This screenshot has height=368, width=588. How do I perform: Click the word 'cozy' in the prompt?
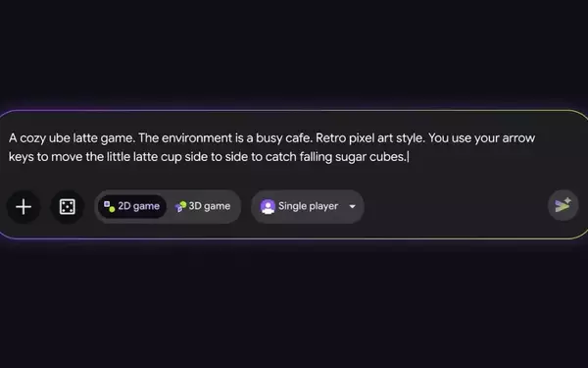coord(32,138)
